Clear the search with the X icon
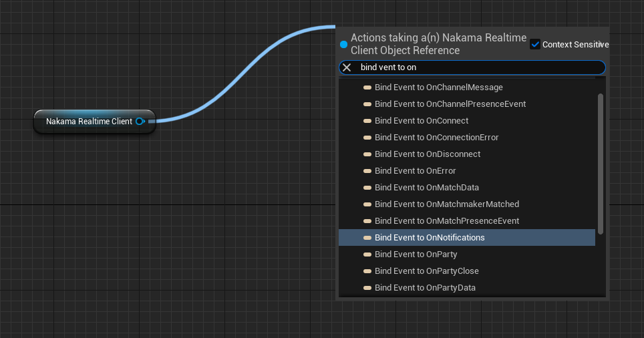 point(347,67)
